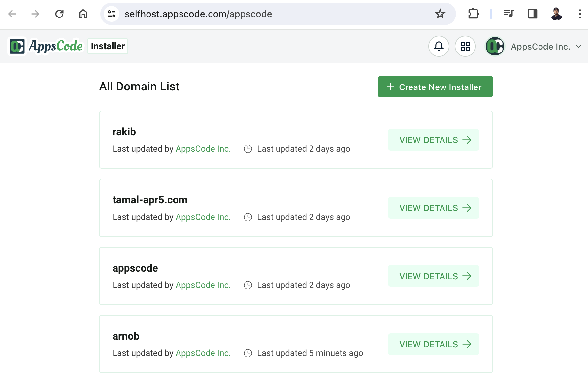Click the All Domain List heading
Screen dimensions: 588x381
click(139, 86)
